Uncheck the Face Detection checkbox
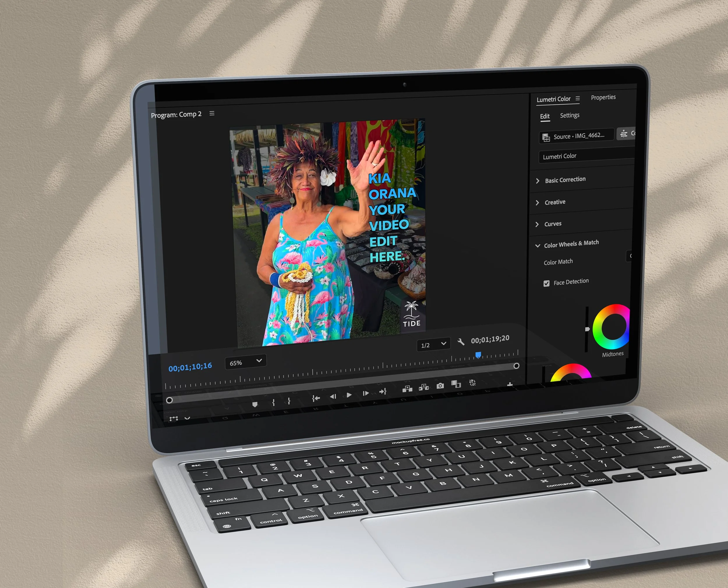The height and width of the screenshot is (588, 728). click(546, 283)
